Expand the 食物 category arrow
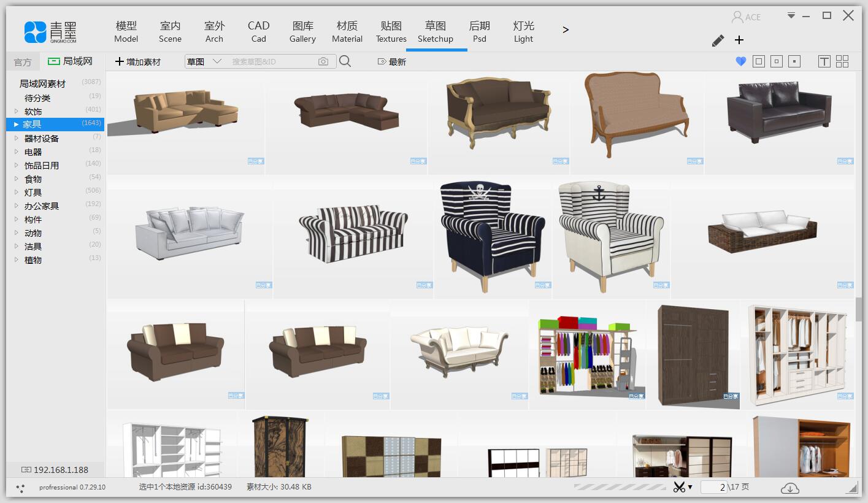Viewport: 868px width, 503px height. [17, 179]
